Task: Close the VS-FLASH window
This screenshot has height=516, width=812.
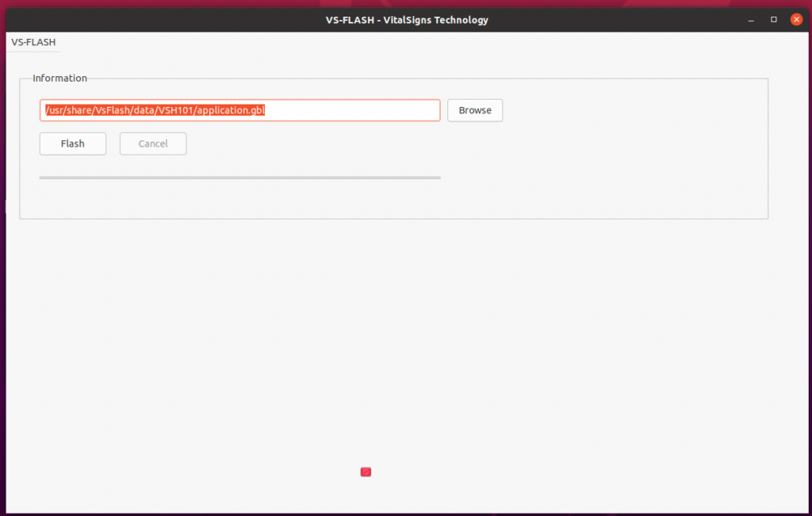Action: [x=796, y=20]
